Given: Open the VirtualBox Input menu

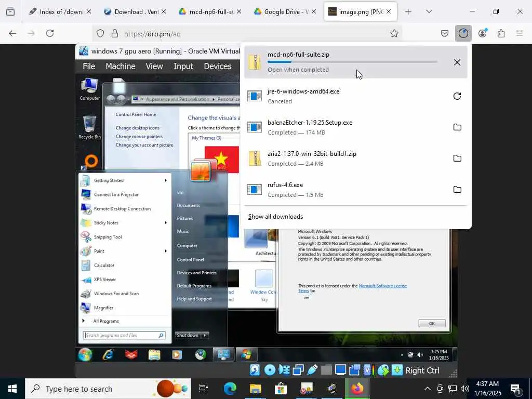Looking at the screenshot, I should [x=183, y=66].
